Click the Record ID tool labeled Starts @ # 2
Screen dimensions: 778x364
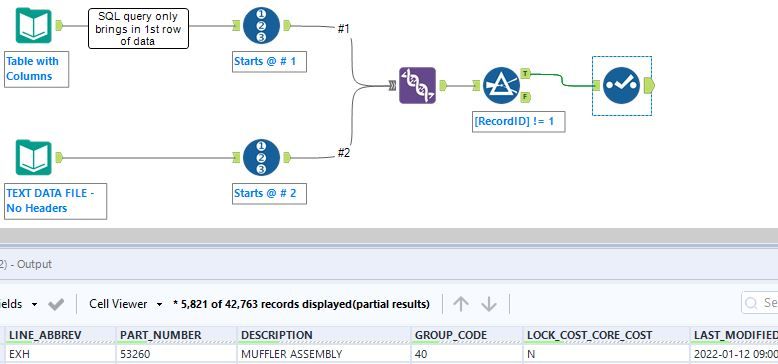(x=261, y=158)
